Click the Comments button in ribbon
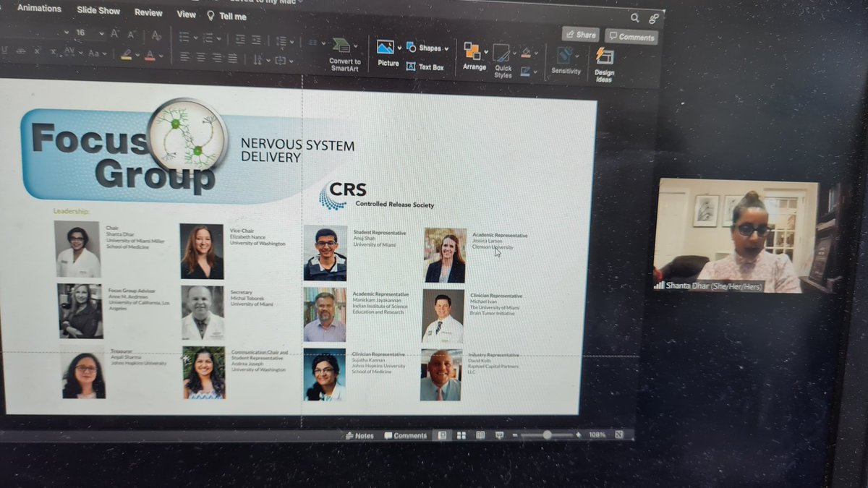The height and width of the screenshot is (488, 868). point(631,36)
